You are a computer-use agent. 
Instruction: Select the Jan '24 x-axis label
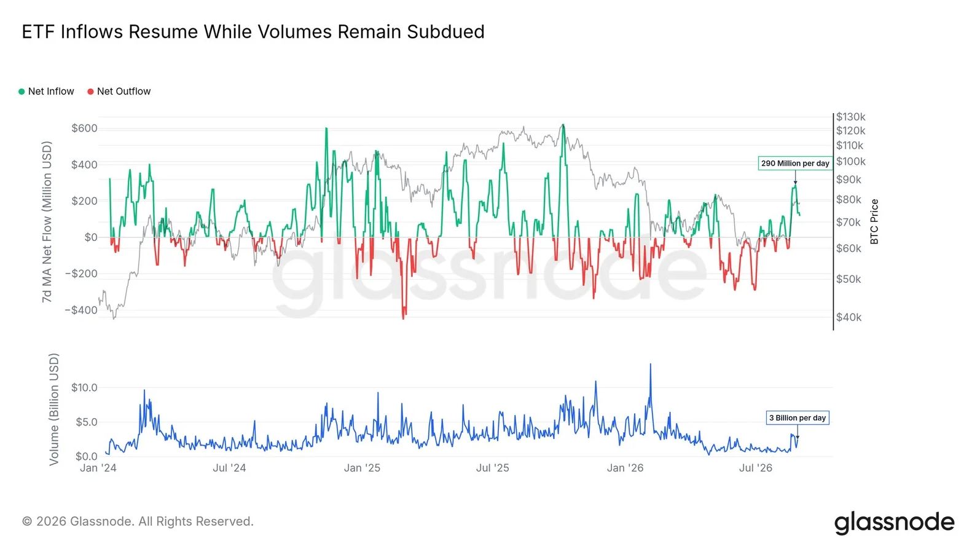[98, 468]
